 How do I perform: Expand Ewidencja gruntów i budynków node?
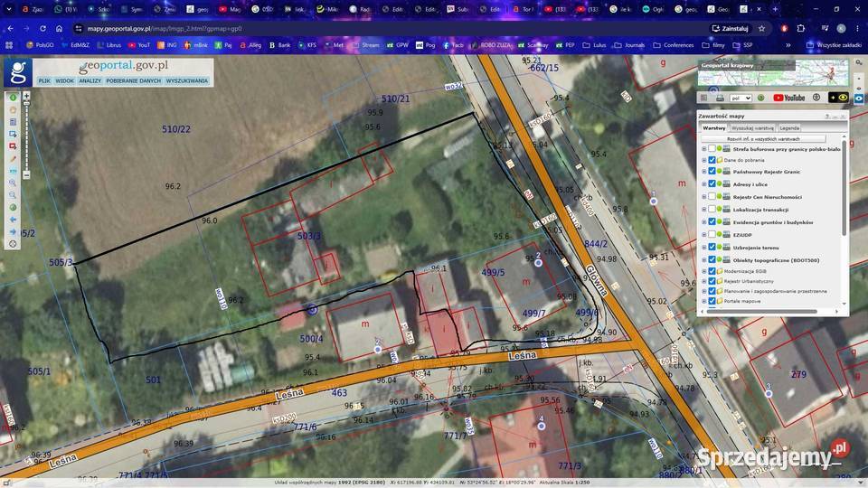(x=704, y=222)
